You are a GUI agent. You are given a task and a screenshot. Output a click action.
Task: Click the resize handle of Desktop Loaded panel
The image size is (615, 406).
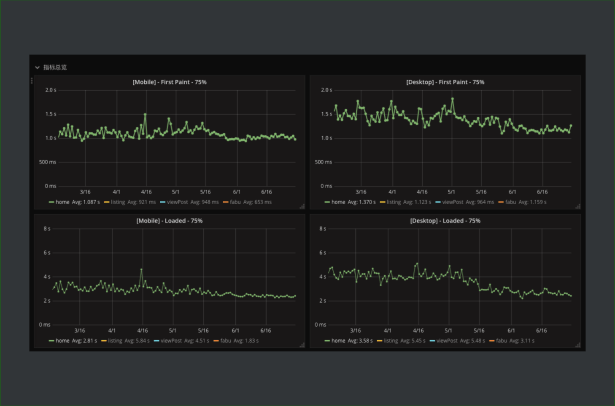(x=578, y=345)
